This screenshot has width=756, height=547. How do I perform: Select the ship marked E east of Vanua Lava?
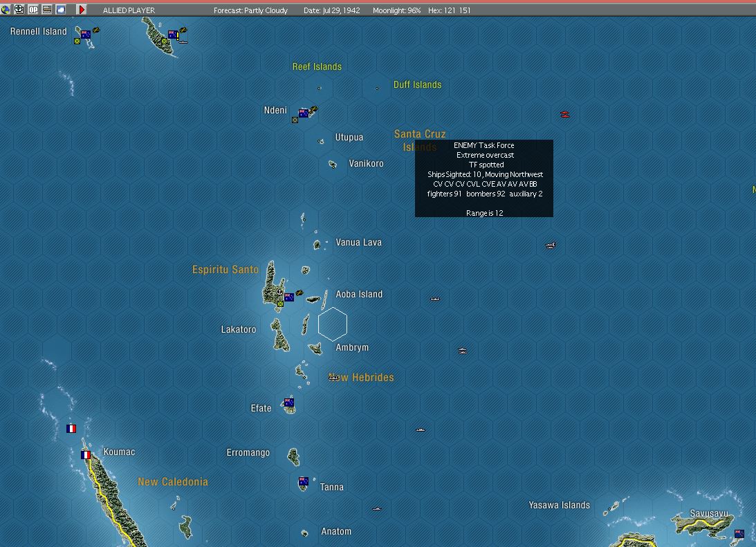[551, 245]
